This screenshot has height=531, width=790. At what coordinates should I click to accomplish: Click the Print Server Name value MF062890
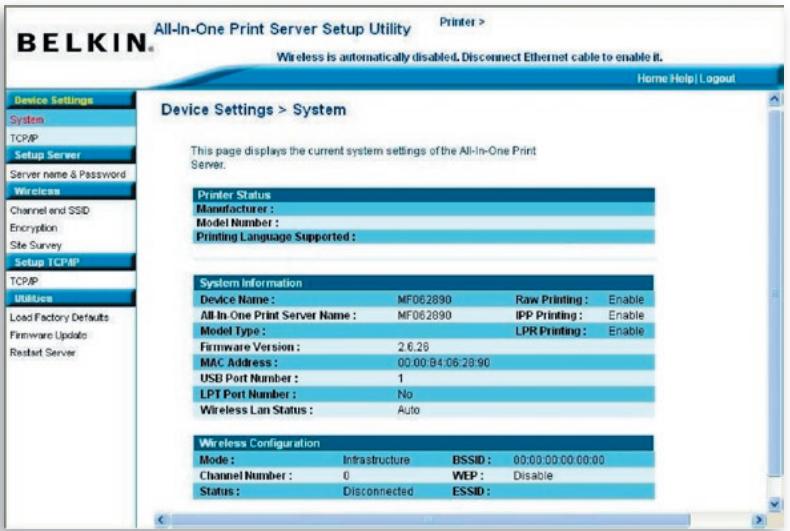coord(424,315)
